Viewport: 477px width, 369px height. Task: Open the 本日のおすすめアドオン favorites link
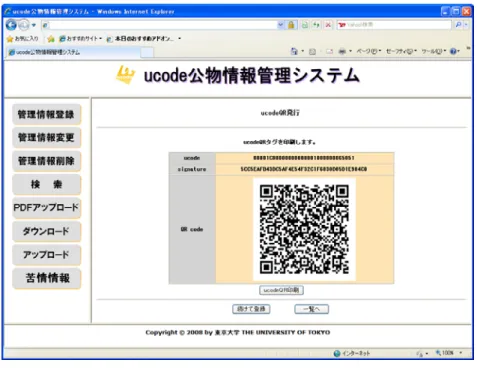pyautogui.click(x=144, y=39)
